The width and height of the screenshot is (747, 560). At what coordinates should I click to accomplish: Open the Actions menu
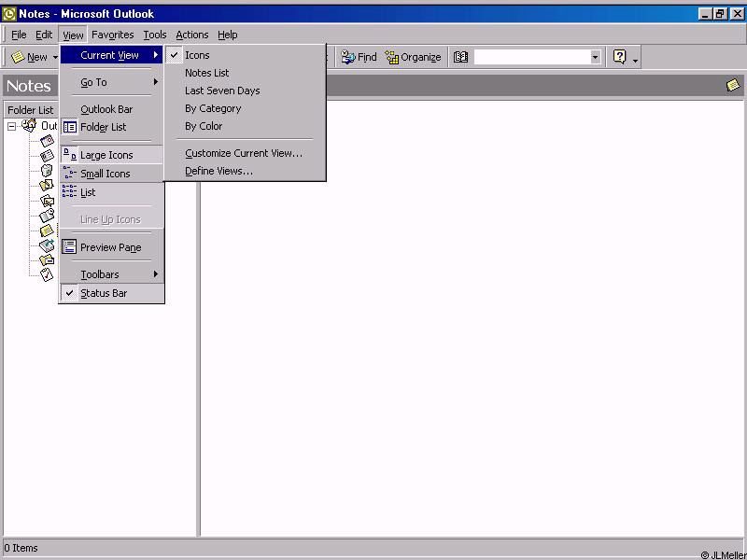pyautogui.click(x=192, y=35)
